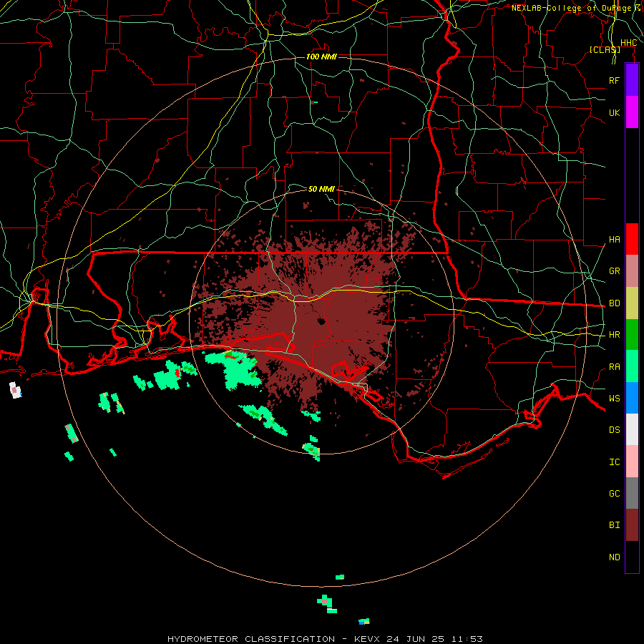Click the NEXLAB-College of DuPage text
The height and width of the screenshot is (644, 644).
coord(571,8)
